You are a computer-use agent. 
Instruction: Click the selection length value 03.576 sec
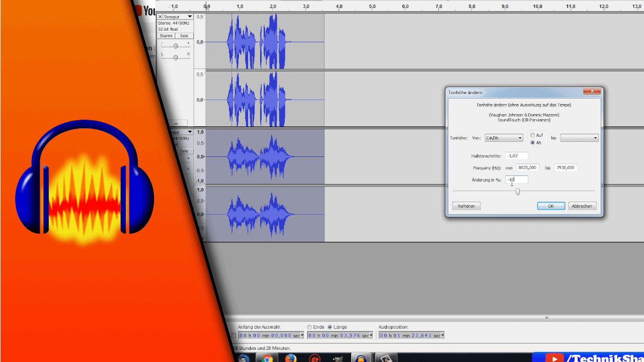click(x=338, y=335)
